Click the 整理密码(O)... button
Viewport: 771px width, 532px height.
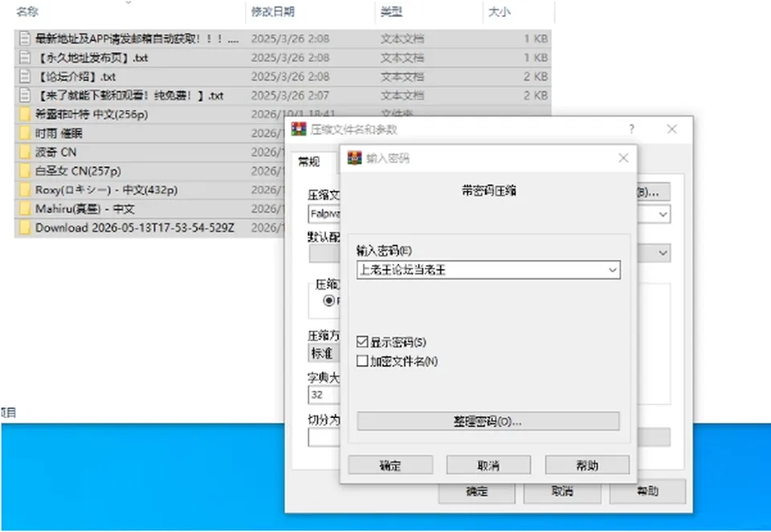click(x=488, y=421)
